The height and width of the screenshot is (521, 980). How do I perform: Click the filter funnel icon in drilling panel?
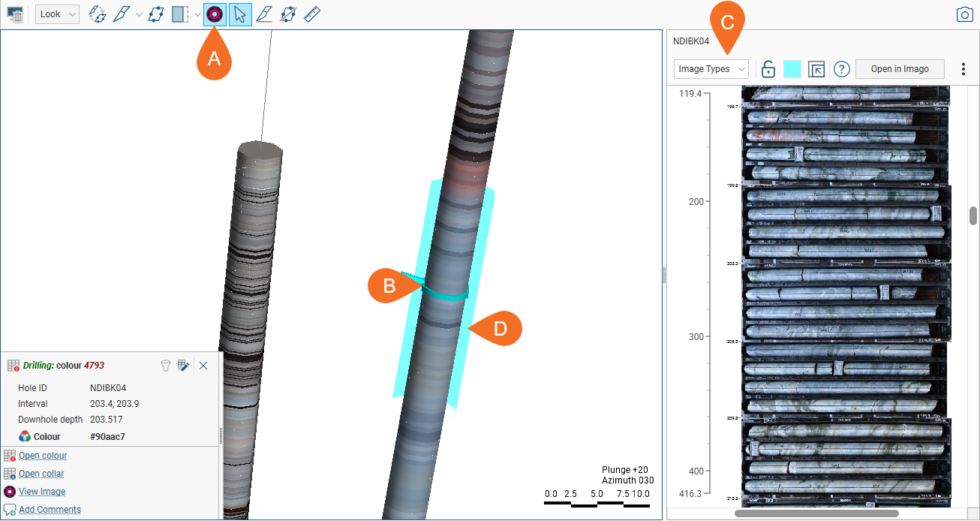click(166, 366)
